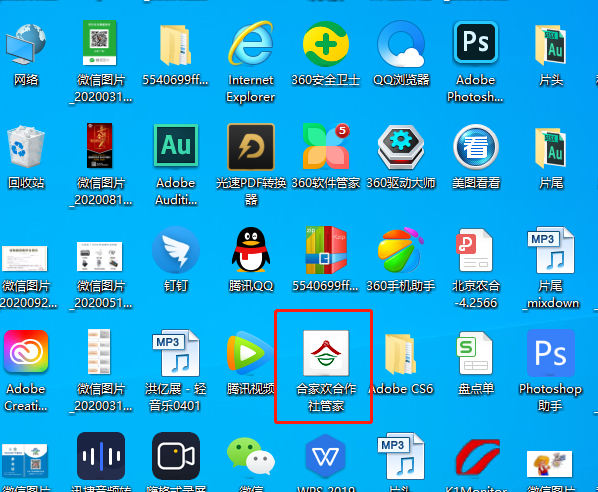Open the cartoon 微信图片 file beside K1Monitor
Screen dimensions: 598x492
click(x=549, y=463)
